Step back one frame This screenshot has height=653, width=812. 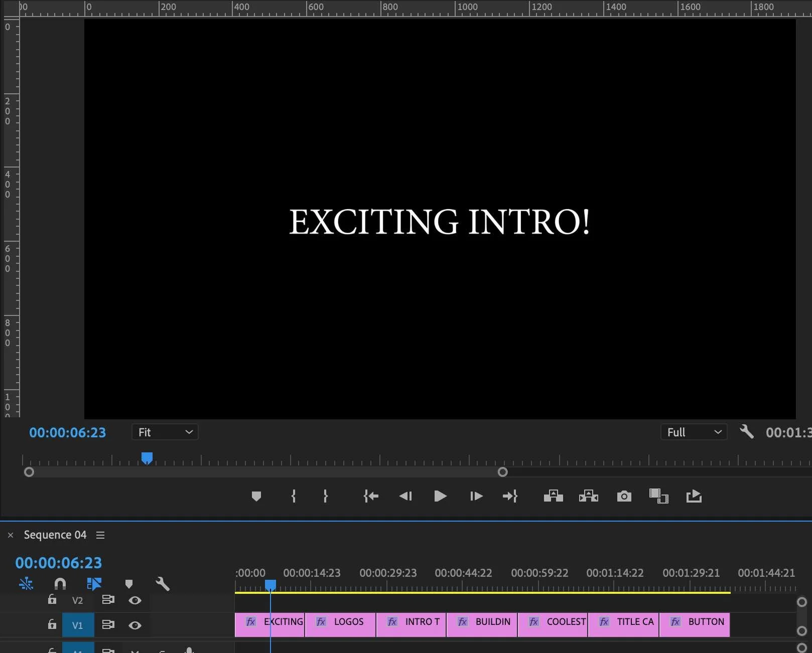[405, 497]
